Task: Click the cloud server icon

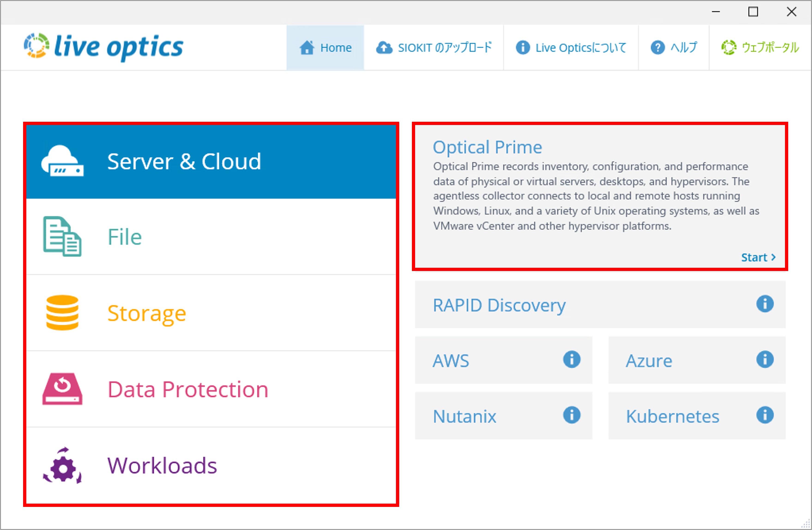Action: click(62, 161)
